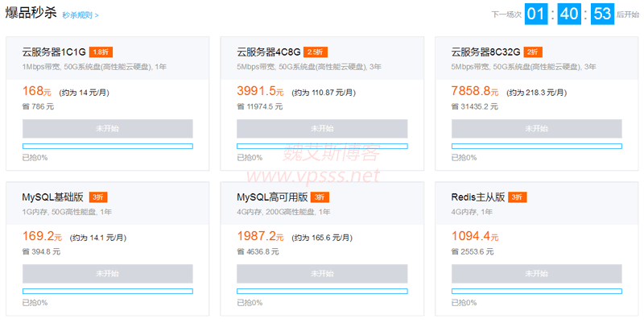Click the price 168元
This screenshot has height=323, width=644.
37,91
